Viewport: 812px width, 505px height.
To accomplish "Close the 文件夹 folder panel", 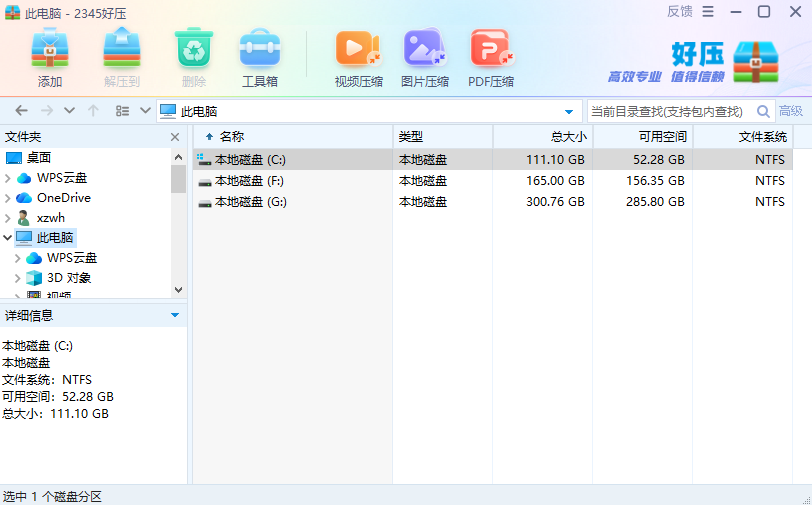I will click(175, 137).
